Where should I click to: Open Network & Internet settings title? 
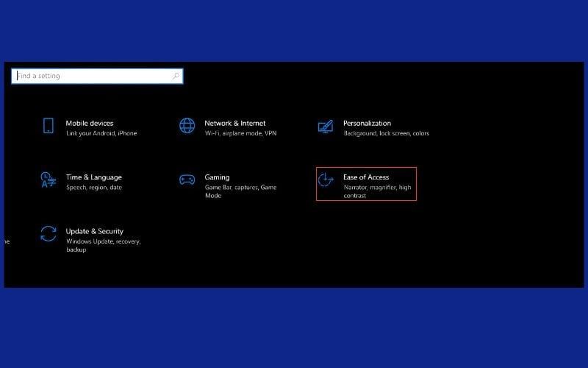click(235, 123)
